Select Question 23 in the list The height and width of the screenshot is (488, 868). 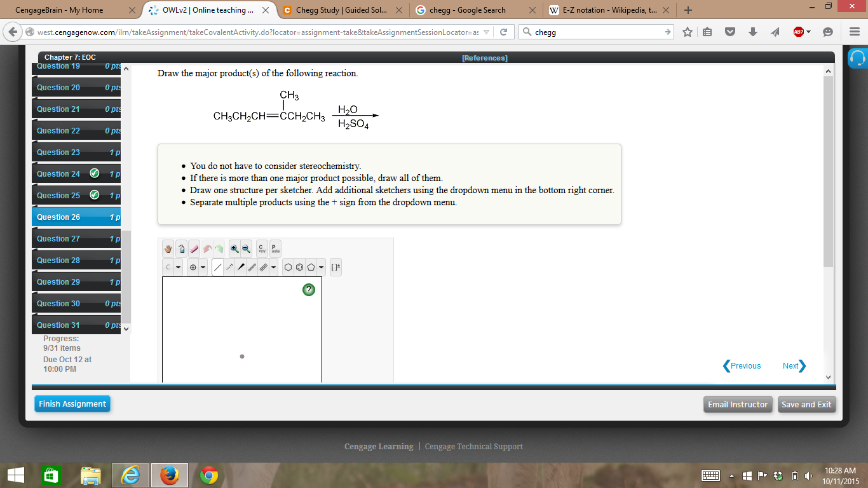[76, 152]
